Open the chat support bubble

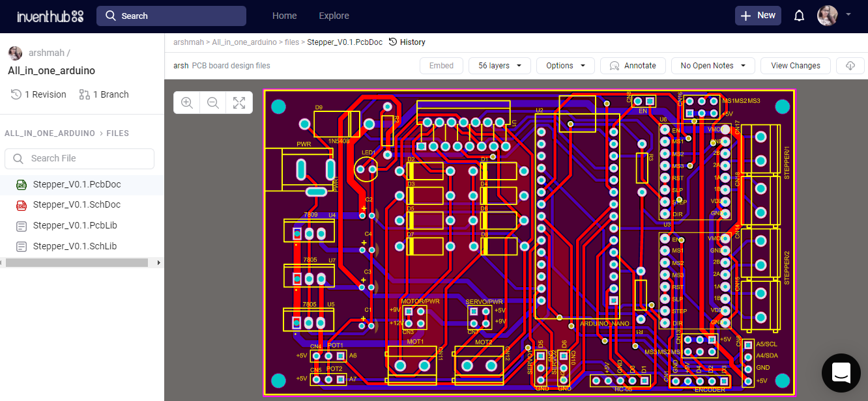pos(841,373)
